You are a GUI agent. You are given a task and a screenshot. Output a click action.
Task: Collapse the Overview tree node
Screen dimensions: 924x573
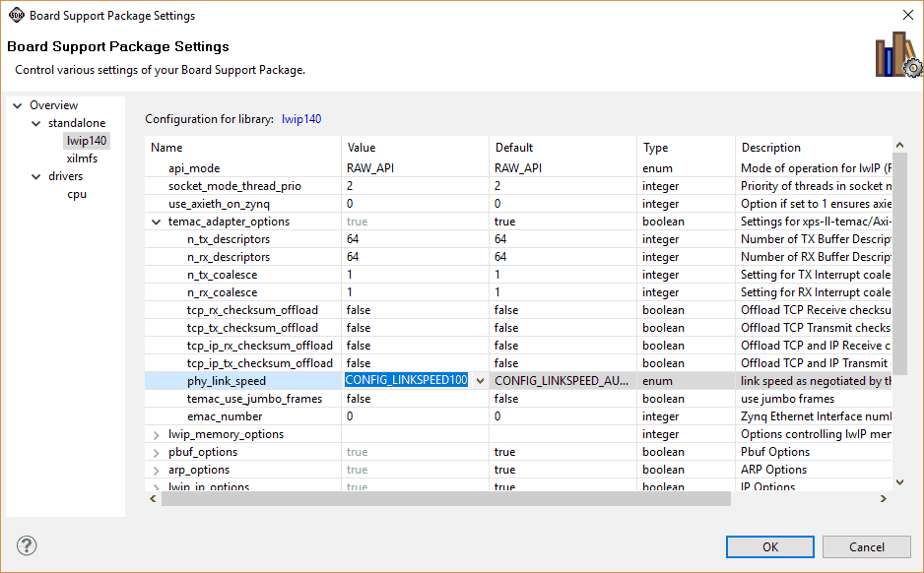tap(17, 105)
